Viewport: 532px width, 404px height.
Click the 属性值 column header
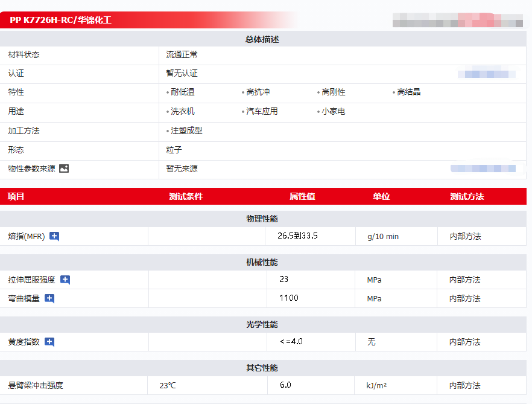pyautogui.click(x=302, y=196)
